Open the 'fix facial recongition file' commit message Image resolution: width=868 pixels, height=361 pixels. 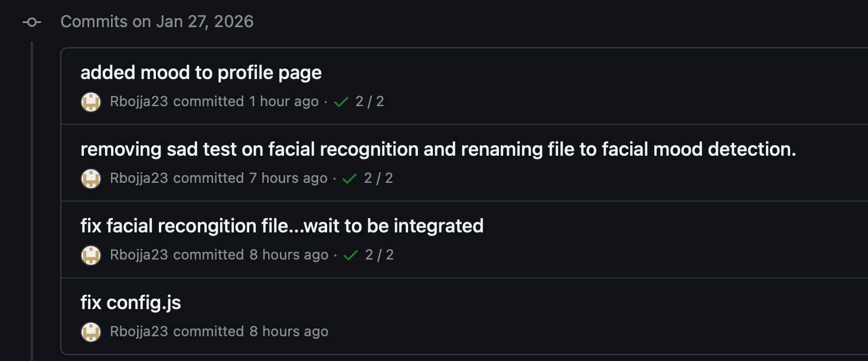[x=282, y=225]
